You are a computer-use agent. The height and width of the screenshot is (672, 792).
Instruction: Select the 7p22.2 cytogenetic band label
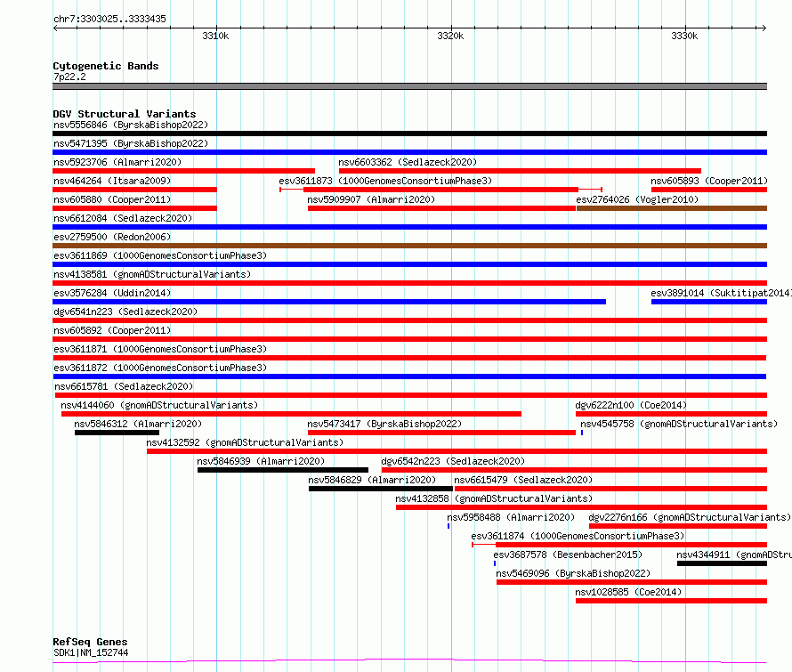[69, 77]
